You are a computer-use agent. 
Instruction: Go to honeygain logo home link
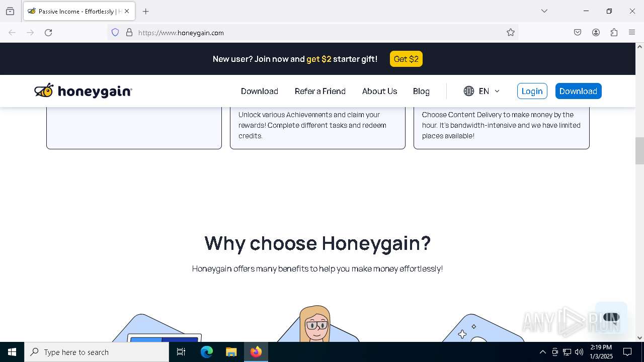[83, 91]
